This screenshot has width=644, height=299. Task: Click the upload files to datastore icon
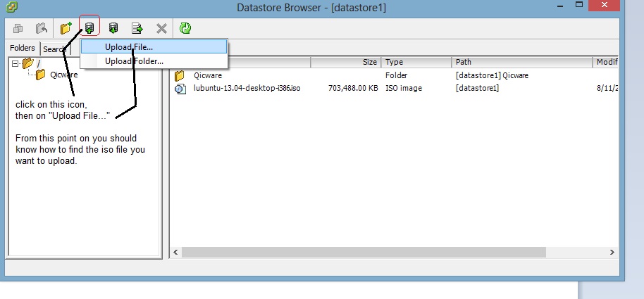point(89,29)
